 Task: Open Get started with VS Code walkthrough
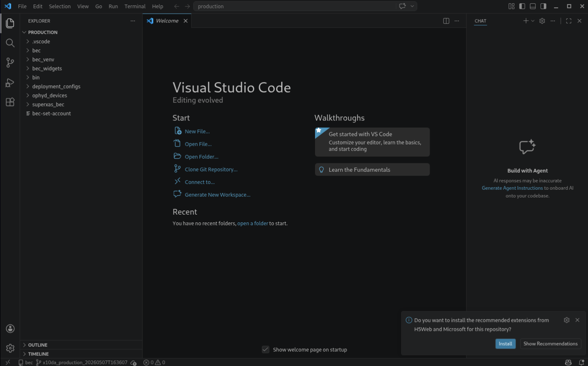pos(372,142)
